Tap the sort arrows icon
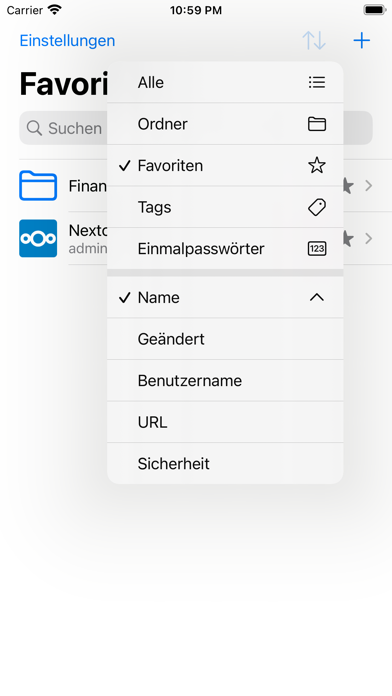The height and width of the screenshot is (696, 392). pos(314,40)
